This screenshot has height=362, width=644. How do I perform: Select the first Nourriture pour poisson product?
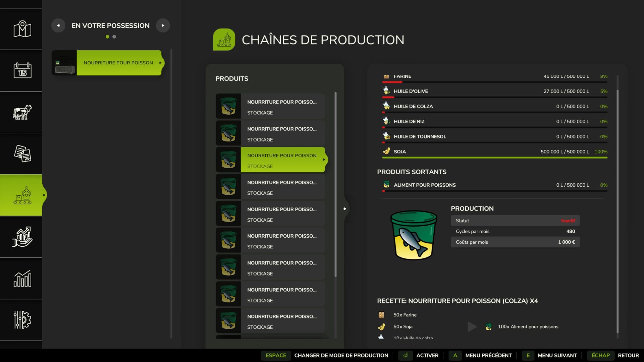(282, 106)
